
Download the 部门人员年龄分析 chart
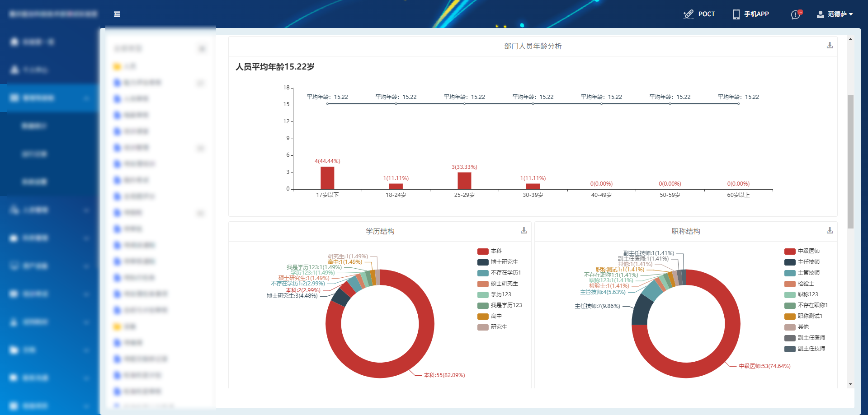(830, 46)
